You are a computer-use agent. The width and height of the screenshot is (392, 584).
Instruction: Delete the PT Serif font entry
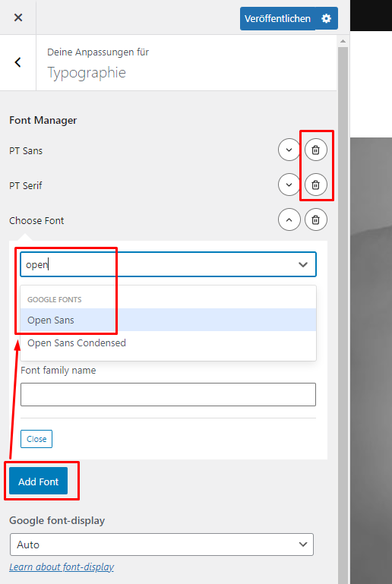(x=315, y=185)
